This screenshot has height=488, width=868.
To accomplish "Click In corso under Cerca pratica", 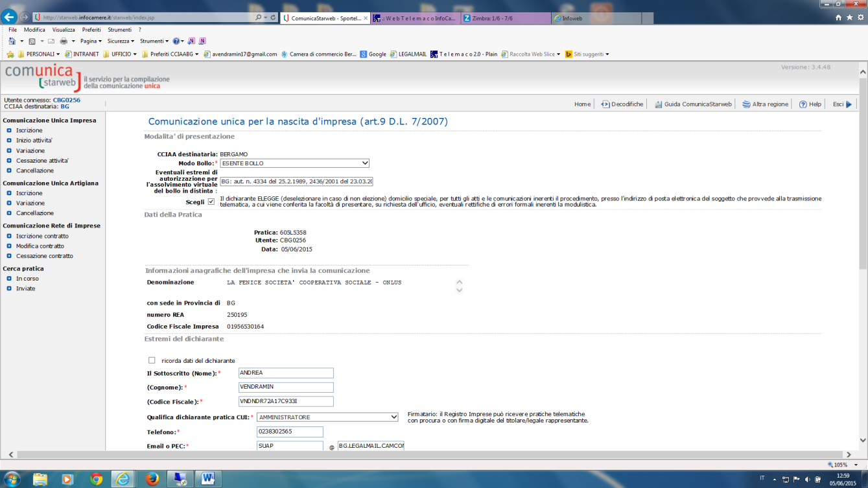I will (27, 279).
